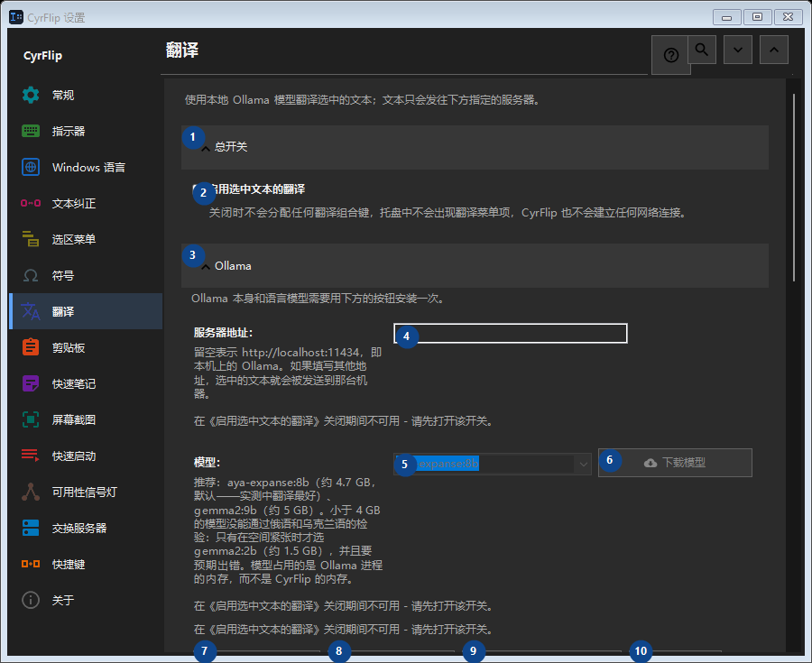The width and height of the screenshot is (812, 663).
Task: Go to 文本纠正 text correction icon
Action: click(31, 203)
